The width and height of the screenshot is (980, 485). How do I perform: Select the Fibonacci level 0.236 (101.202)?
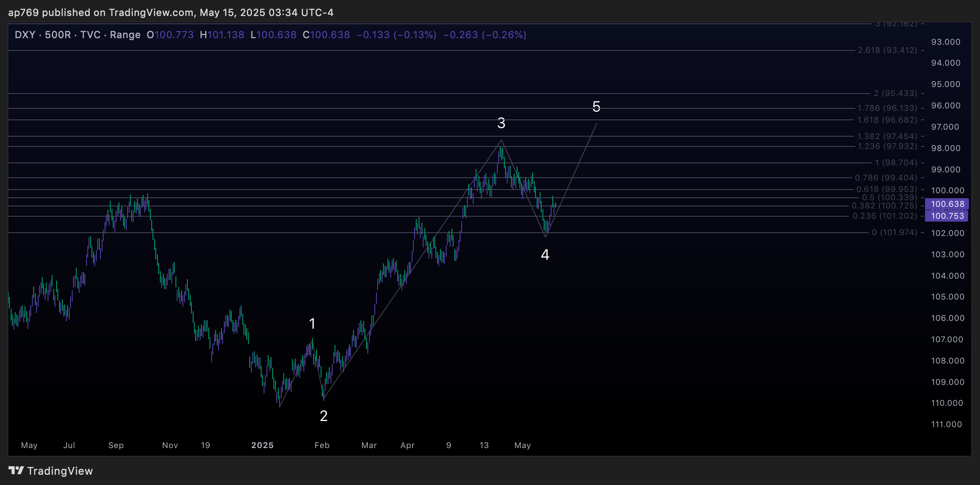(885, 216)
